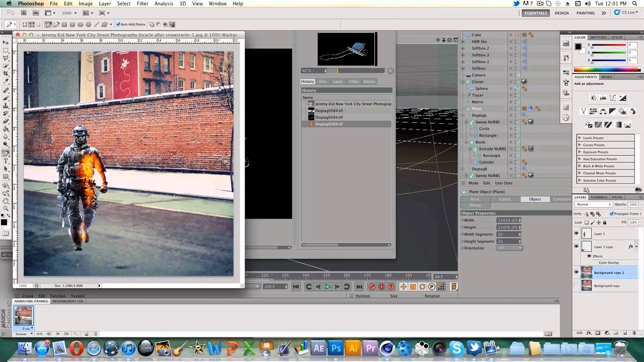Expand Black & White Presets list
This screenshot has height=362, width=644.
580,166
